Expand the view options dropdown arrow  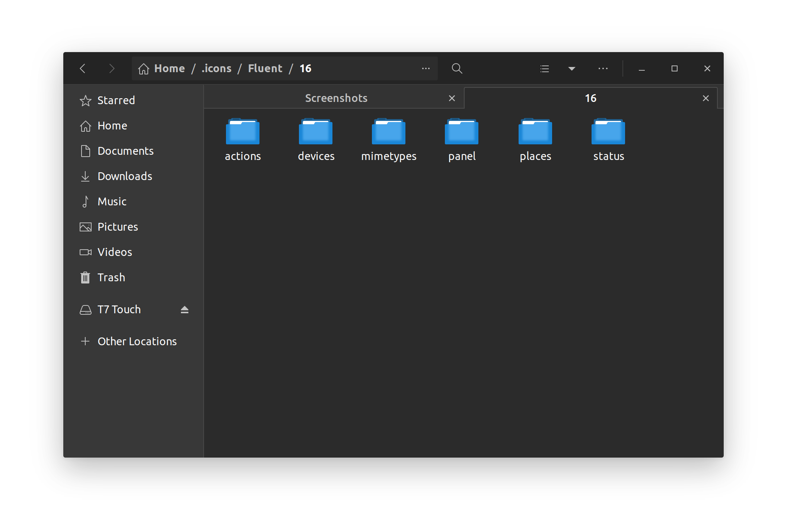coord(572,68)
